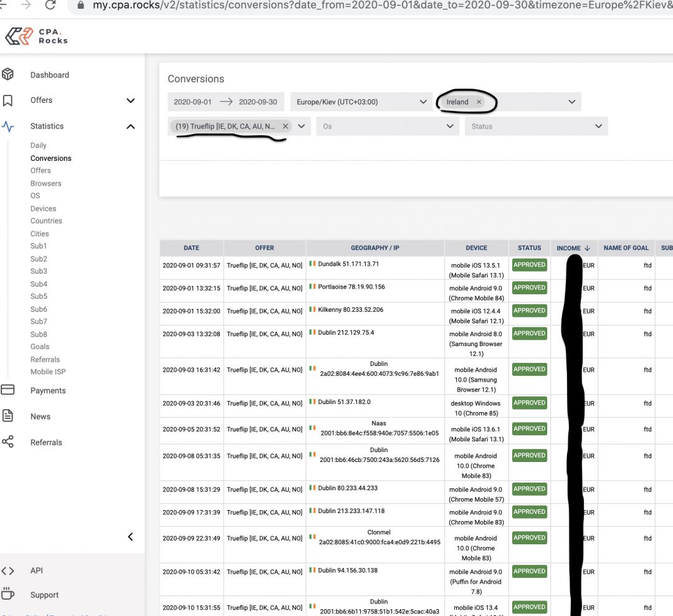Remove the Trueflip offer filter chip
This screenshot has height=616, width=673.
tap(285, 126)
